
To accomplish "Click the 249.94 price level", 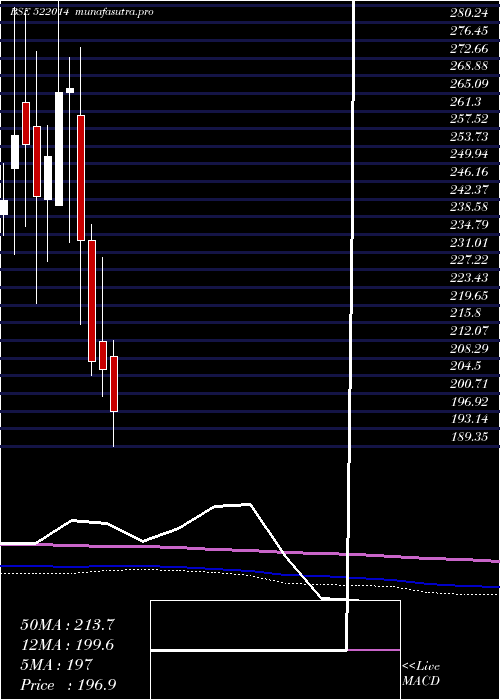I will 469,154.
